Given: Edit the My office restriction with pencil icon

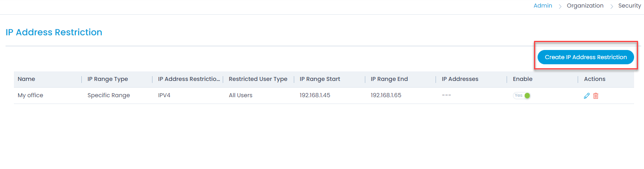Looking at the screenshot, I should [586, 96].
